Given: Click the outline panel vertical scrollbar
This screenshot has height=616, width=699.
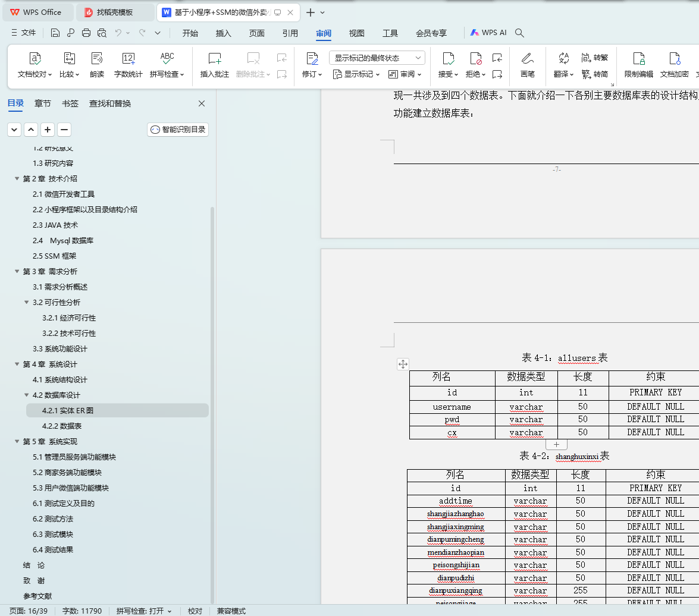Looking at the screenshot, I should click(x=212, y=404).
